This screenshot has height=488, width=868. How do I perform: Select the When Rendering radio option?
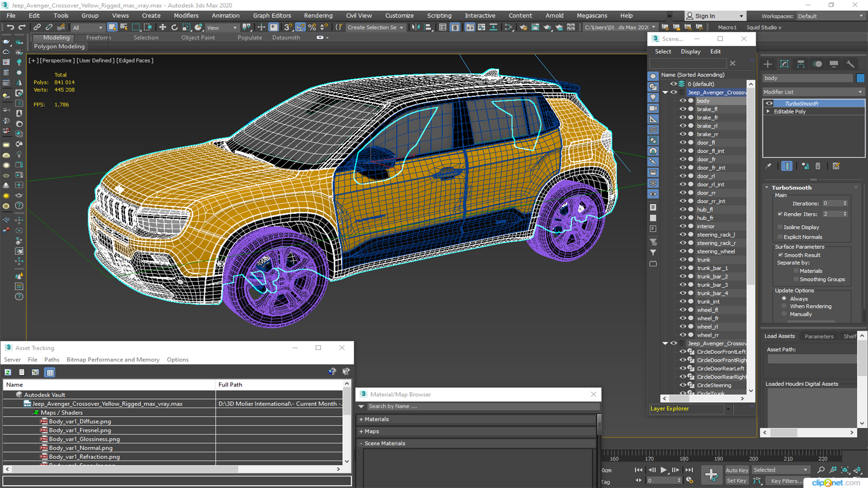tap(784, 306)
